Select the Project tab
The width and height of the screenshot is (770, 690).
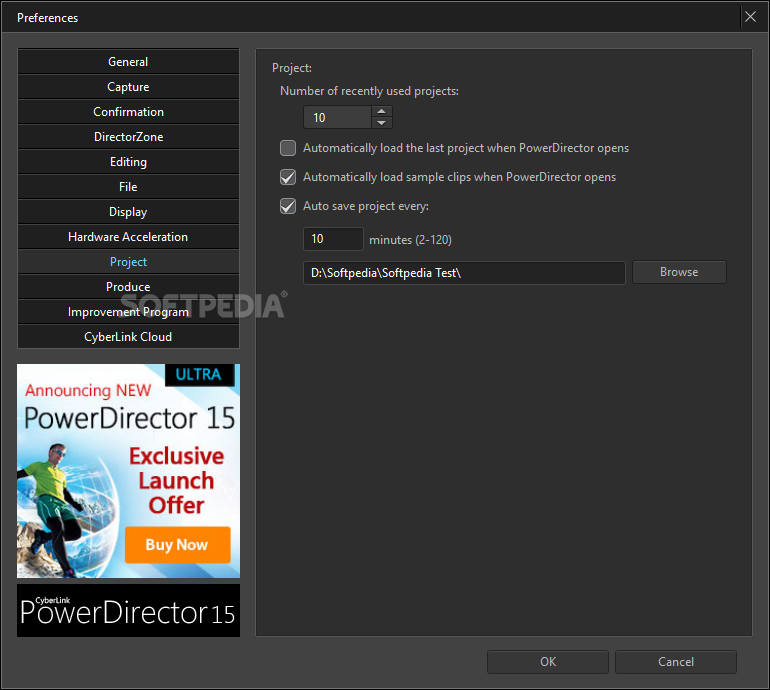pyautogui.click(x=128, y=262)
